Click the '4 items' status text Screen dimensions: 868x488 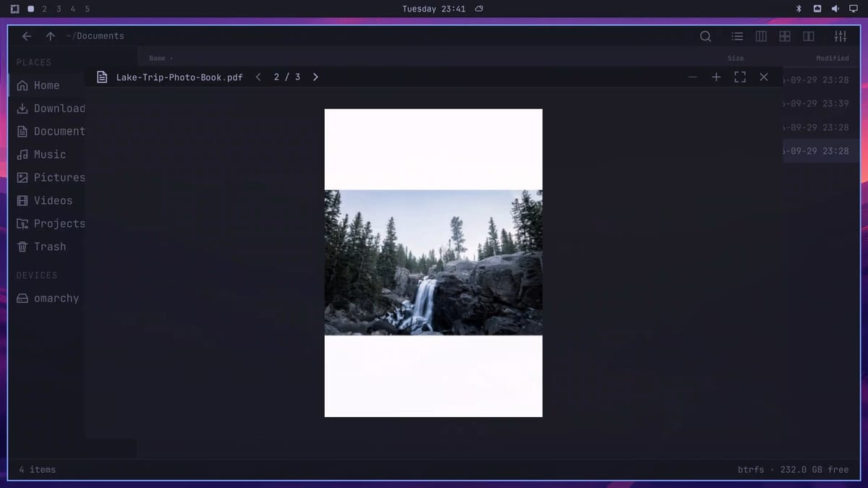point(37,470)
